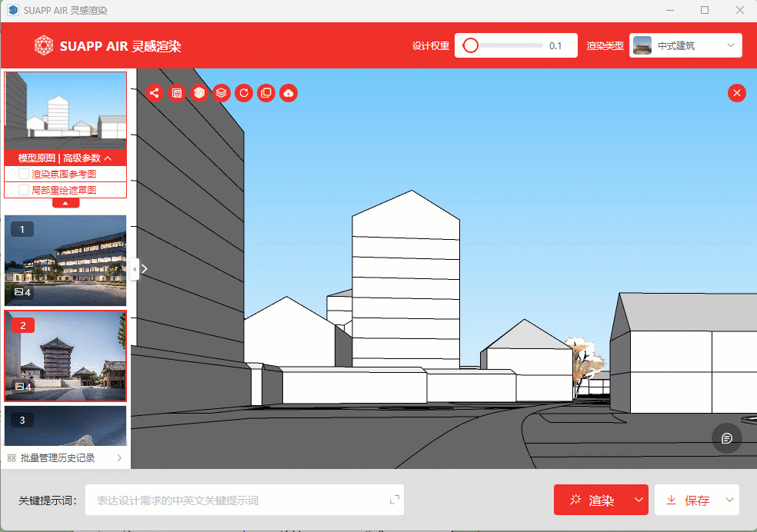The height and width of the screenshot is (532, 757).
Task: Open the dropdown arrow next to 渲染 button
Action: (x=639, y=500)
